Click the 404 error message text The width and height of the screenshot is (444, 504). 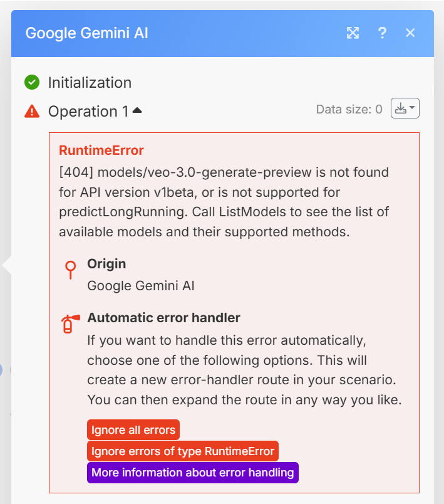tap(224, 202)
